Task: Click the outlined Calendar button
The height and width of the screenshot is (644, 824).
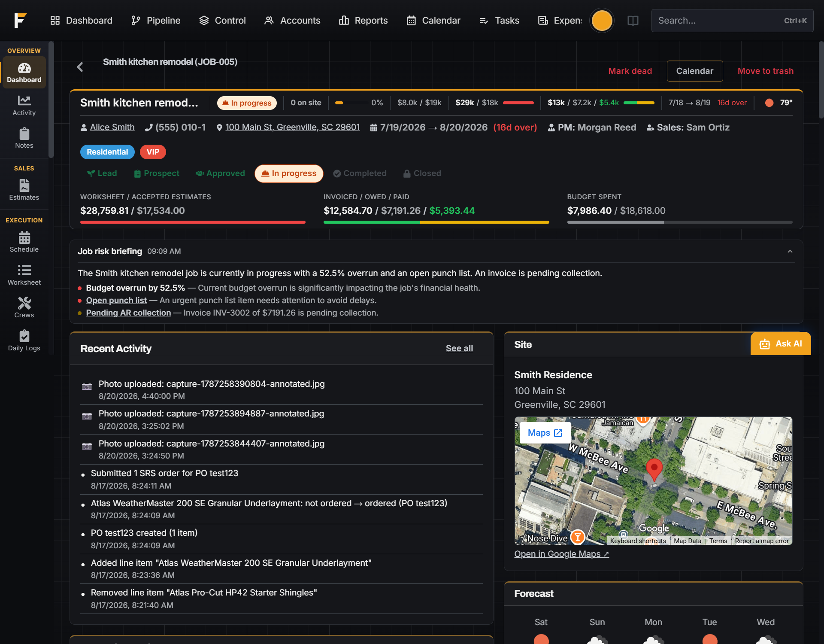Action: point(694,71)
